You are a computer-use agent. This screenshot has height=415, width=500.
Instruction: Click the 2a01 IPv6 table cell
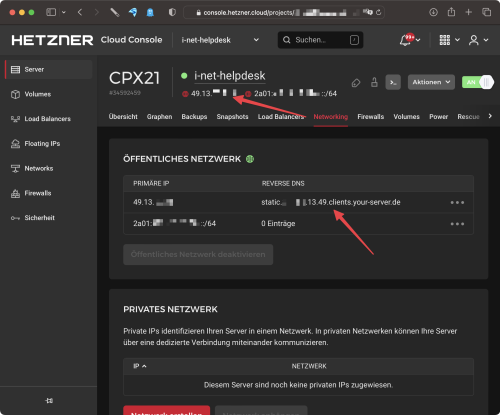pos(174,224)
